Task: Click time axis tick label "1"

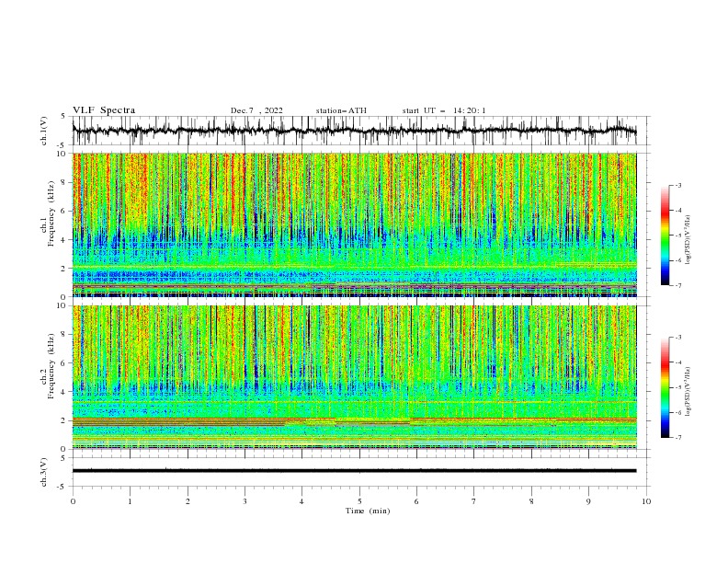Action: click(x=130, y=501)
